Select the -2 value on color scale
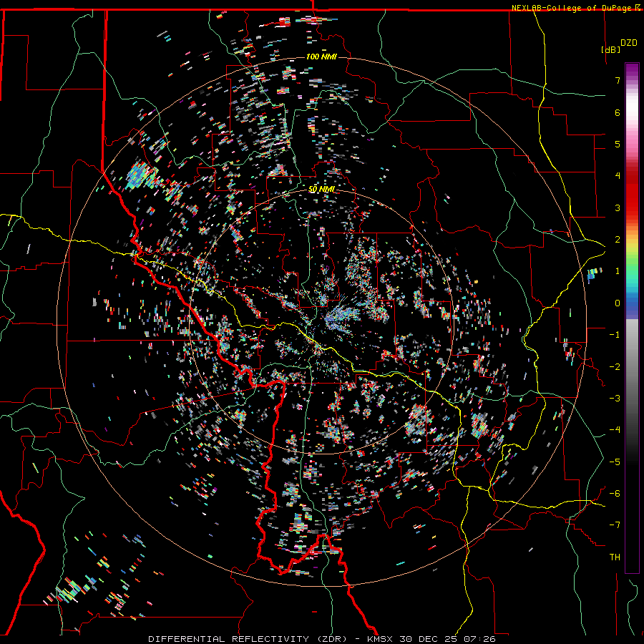The width and height of the screenshot is (644, 644). [615, 367]
